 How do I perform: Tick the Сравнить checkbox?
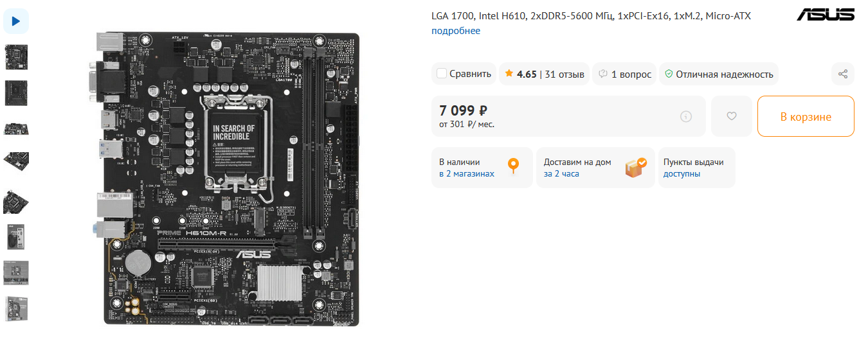coord(442,73)
